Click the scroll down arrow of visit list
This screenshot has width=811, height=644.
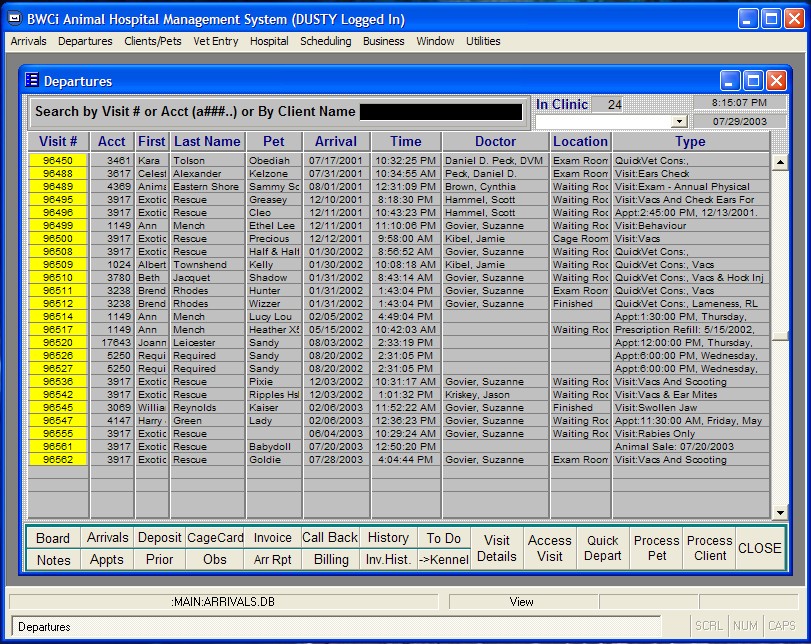point(780,513)
